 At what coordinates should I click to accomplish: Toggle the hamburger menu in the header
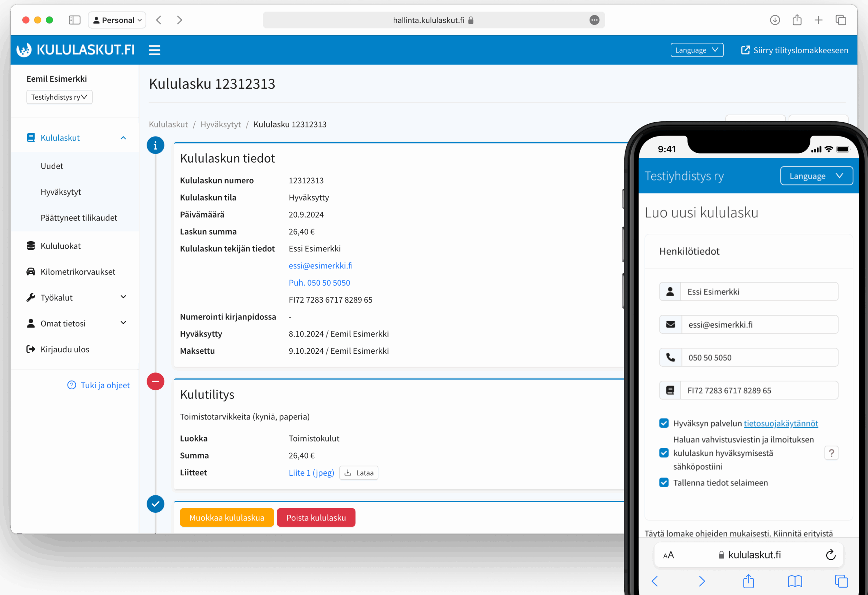point(154,50)
